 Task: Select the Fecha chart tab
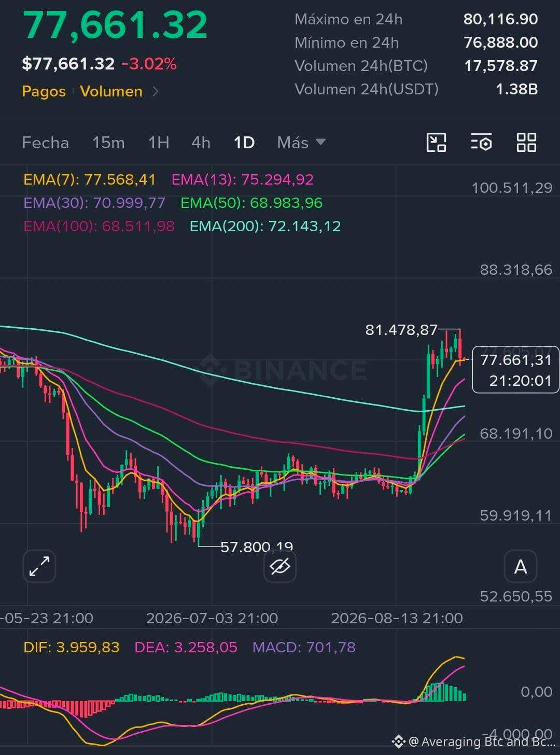(x=46, y=143)
